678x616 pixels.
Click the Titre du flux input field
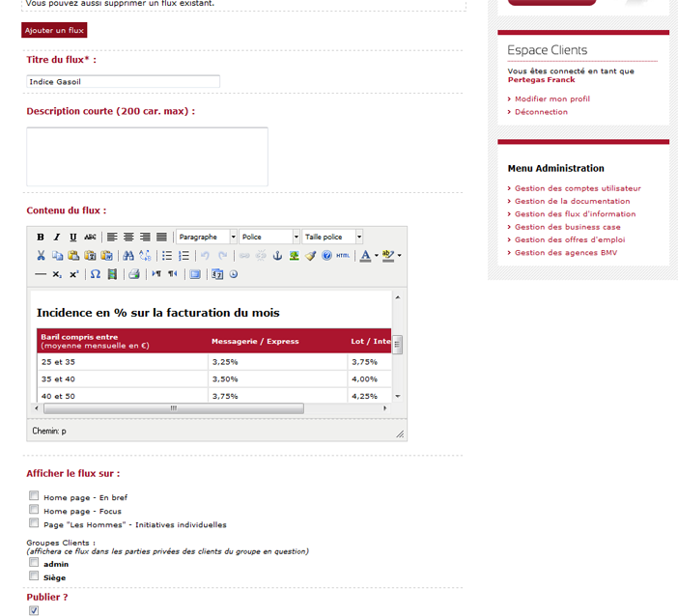click(123, 82)
